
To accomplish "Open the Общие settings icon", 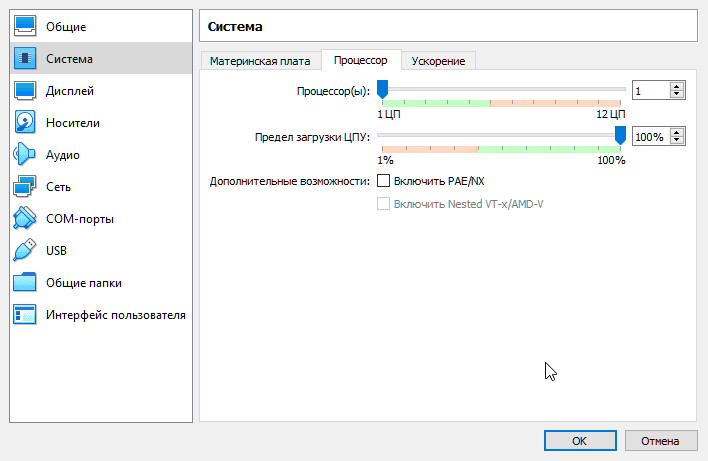I will point(25,26).
